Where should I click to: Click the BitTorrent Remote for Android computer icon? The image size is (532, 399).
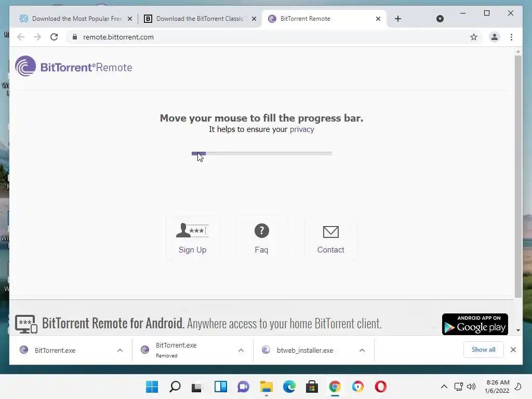coord(26,324)
